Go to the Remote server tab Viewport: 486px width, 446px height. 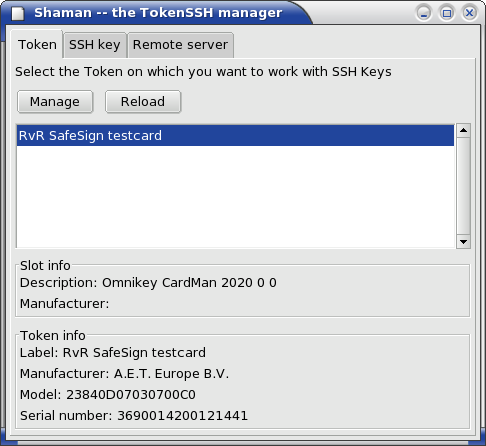(x=180, y=45)
